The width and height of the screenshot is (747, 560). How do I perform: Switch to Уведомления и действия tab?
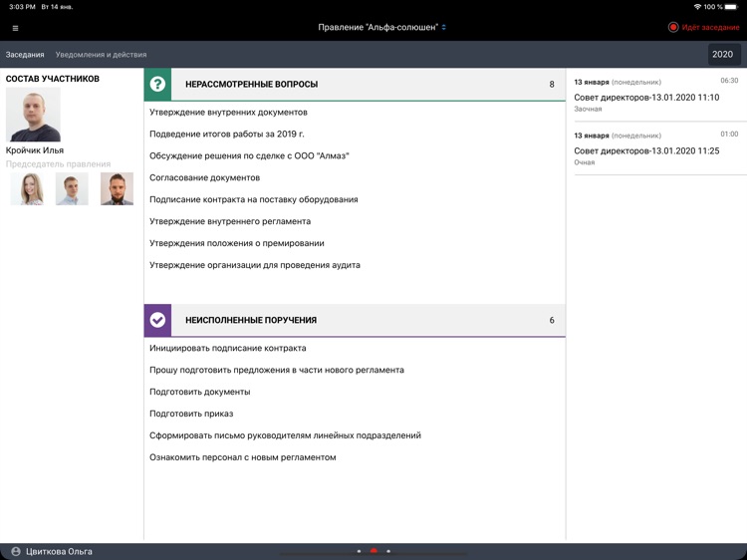[101, 55]
